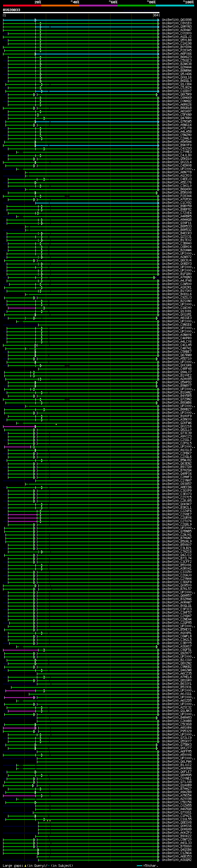
Task: Select the UniRef100_A3UQM2 label
Action: point(177,860)
